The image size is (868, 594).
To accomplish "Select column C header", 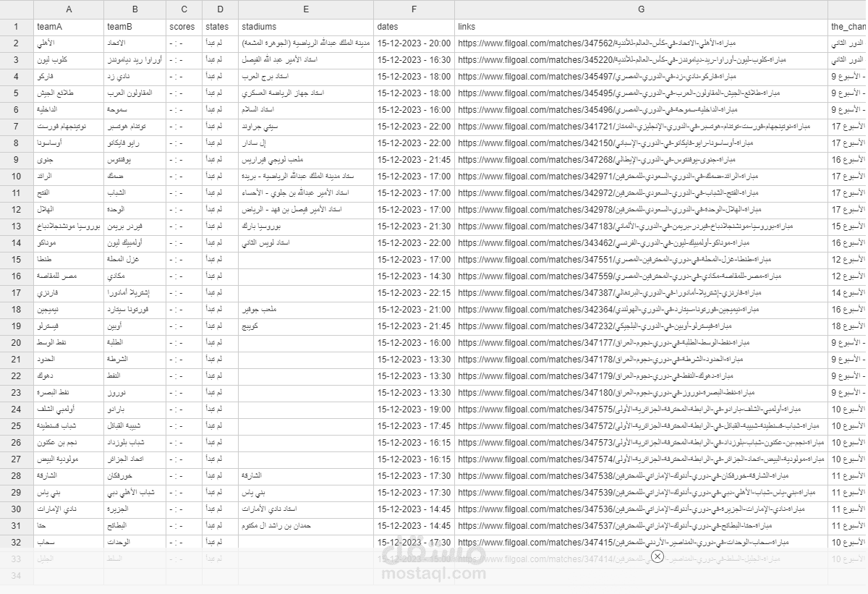I will tap(184, 9).
